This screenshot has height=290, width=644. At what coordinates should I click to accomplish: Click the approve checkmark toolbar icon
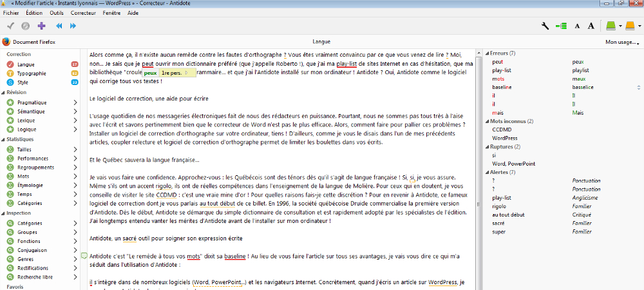pos(11,26)
